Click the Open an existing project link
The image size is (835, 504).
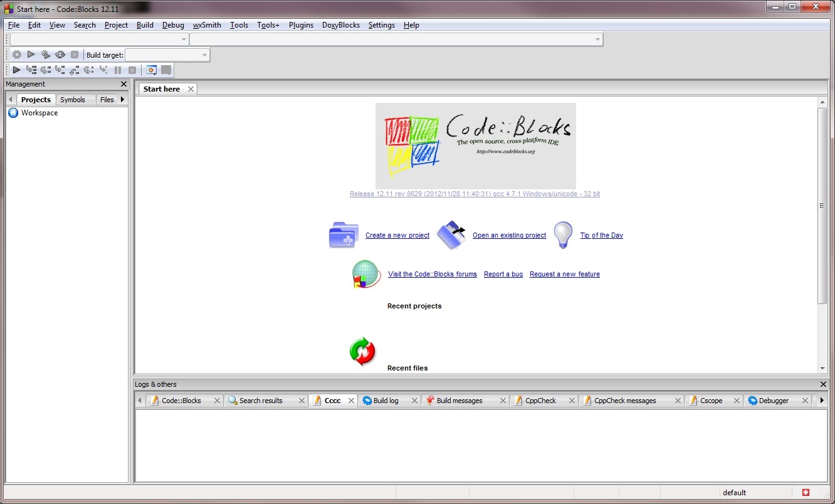click(509, 236)
